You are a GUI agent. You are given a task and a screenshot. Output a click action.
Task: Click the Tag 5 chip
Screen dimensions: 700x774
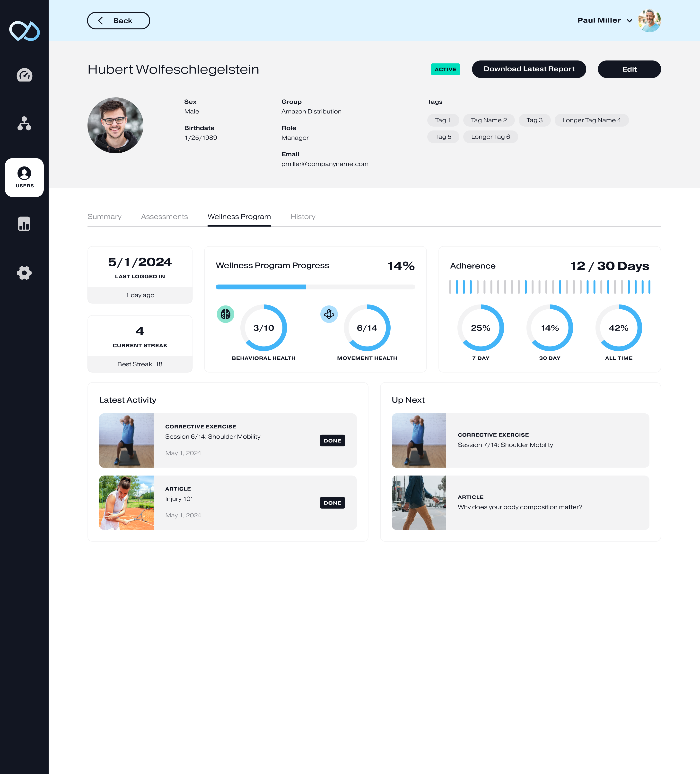pyautogui.click(x=443, y=137)
